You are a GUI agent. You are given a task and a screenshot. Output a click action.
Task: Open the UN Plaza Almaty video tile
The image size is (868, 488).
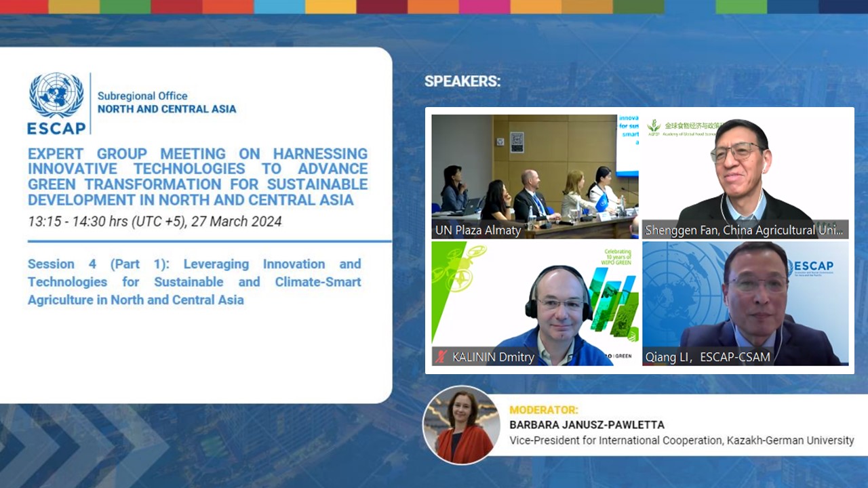[535, 176]
